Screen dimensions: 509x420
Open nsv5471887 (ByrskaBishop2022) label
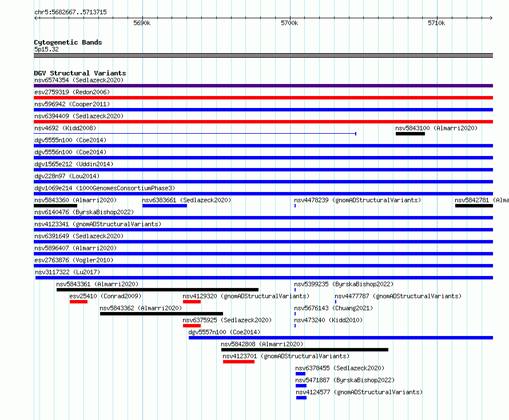[345, 380]
